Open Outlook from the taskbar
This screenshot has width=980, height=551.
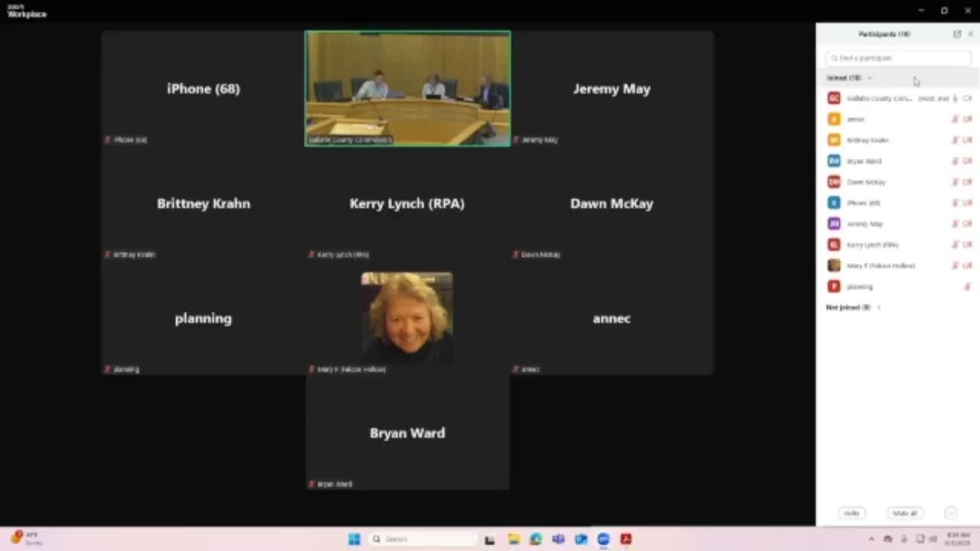tap(581, 540)
